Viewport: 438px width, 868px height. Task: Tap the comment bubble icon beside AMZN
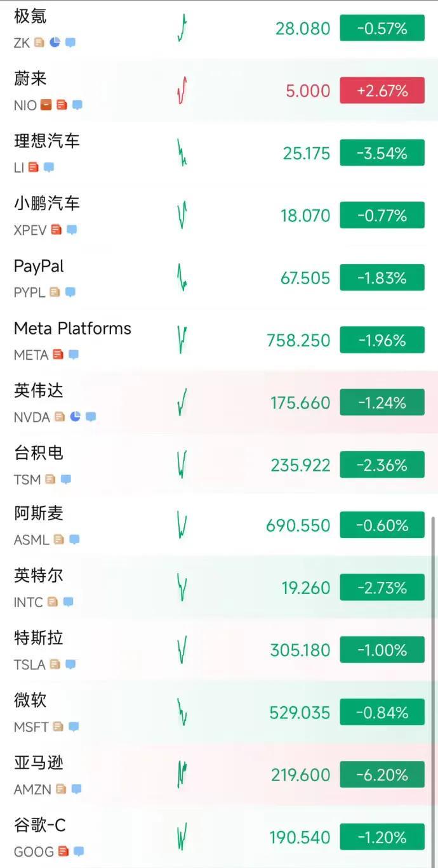(77, 789)
